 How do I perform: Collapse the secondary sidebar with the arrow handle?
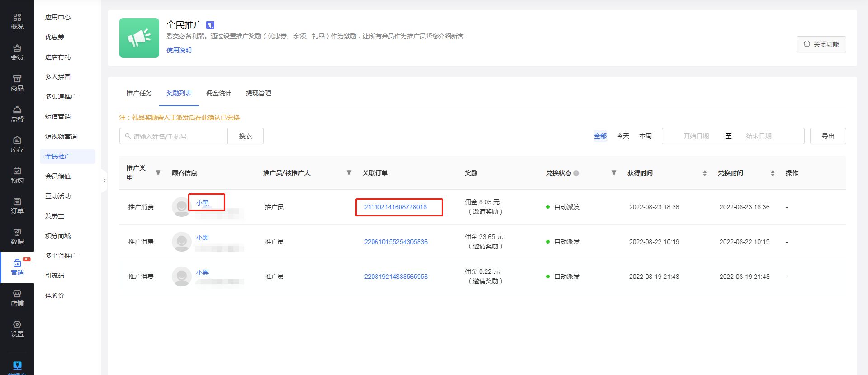(x=104, y=181)
